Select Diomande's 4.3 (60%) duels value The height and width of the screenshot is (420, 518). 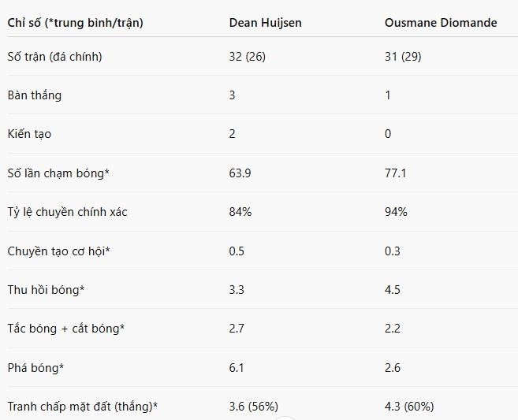409,406
